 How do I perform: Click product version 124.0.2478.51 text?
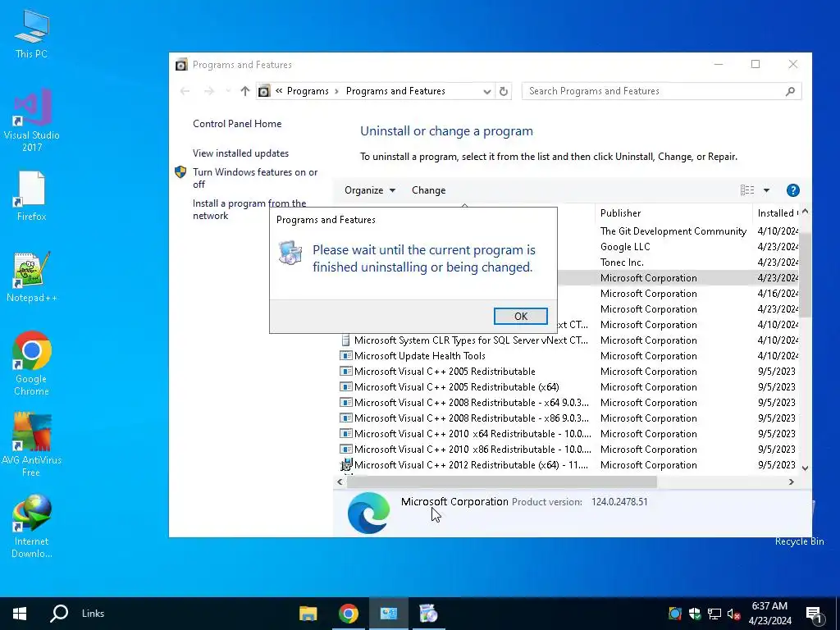tap(619, 502)
